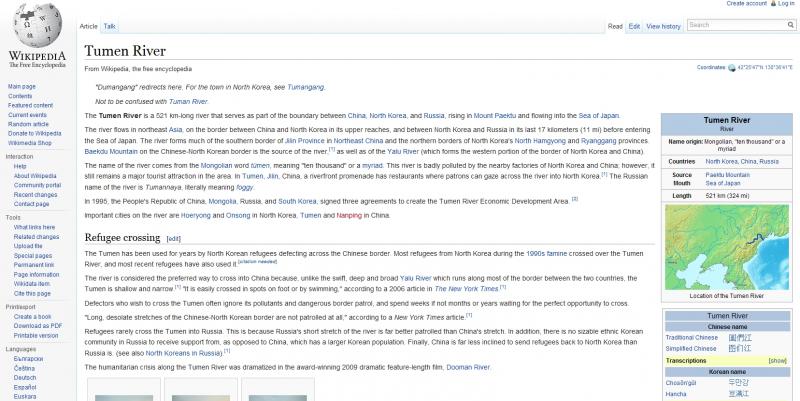Image resolution: width=800 pixels, height=401 pixels.
Task: Click the red Nanping link
Action: [349, 216]
